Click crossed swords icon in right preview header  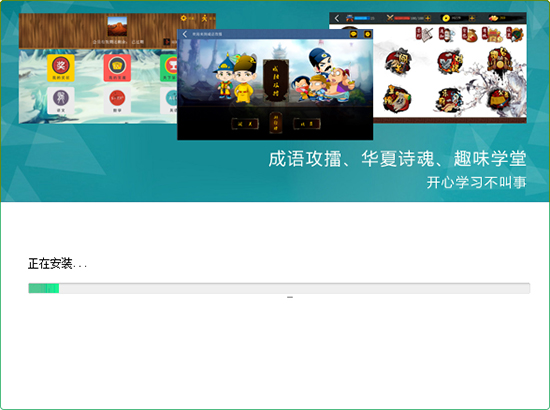pyautogui.click(x=390, y=18)
